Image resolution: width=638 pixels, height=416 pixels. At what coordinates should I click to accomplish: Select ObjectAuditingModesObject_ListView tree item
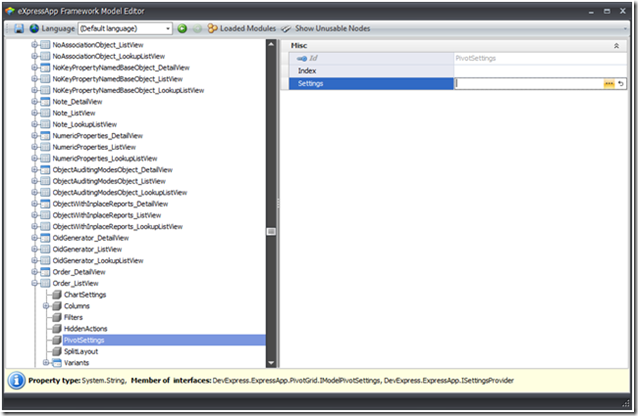click(x=109, y=181)
